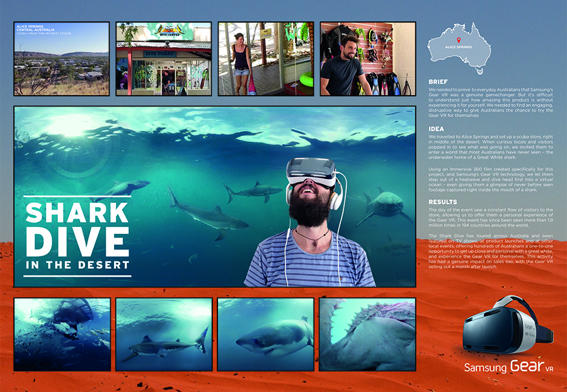Click the paragraph starting 'The Shark Dive has toured'

point(491,251)
